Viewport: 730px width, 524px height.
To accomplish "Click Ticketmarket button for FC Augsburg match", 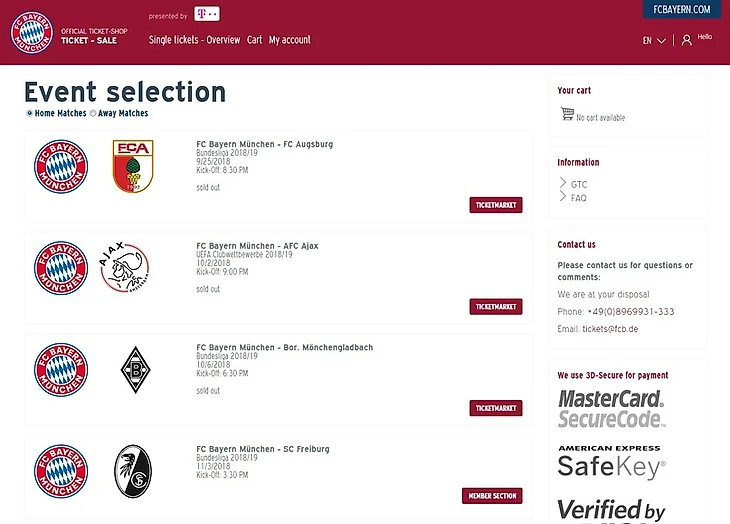I will (496, 205).
